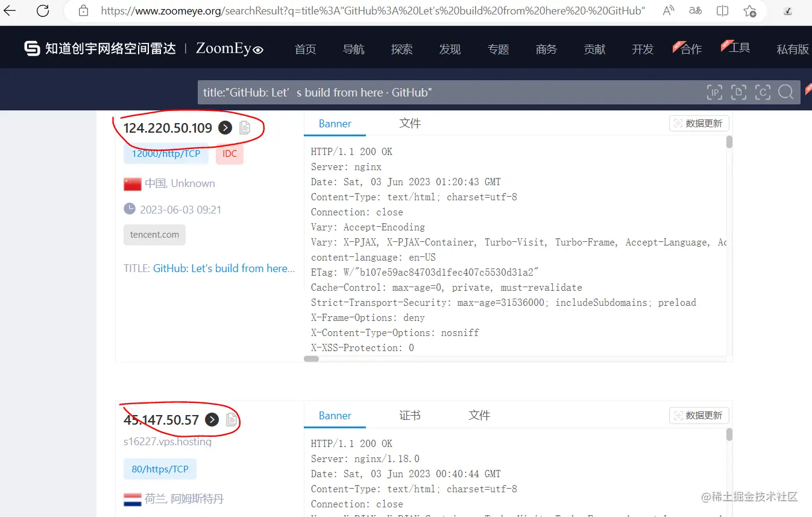Open details arrow beside 45.147.50.57

click(212, 419)
